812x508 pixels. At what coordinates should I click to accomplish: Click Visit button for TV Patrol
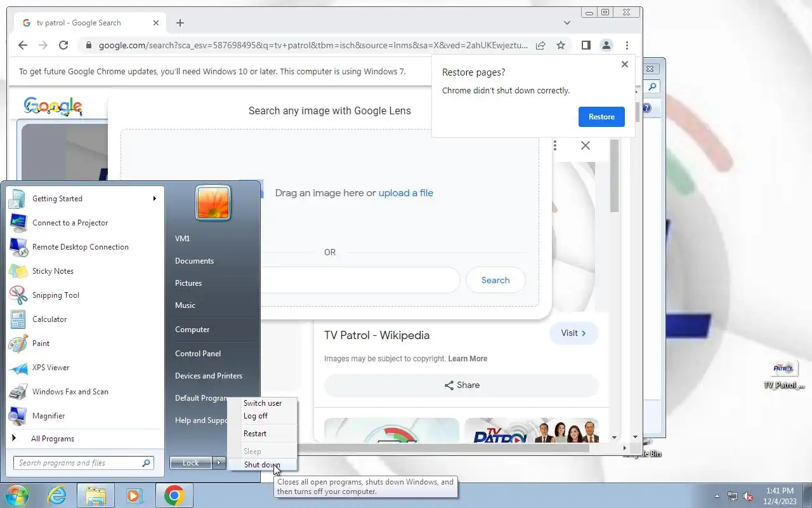coord(573,333)
